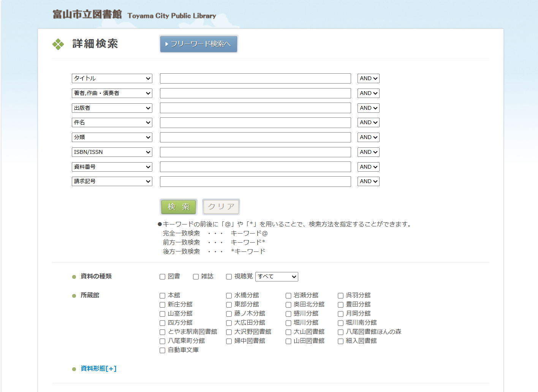Open the タイトル search field dropdown
Viewport: 538px width, 392px height.
point(112,78)
